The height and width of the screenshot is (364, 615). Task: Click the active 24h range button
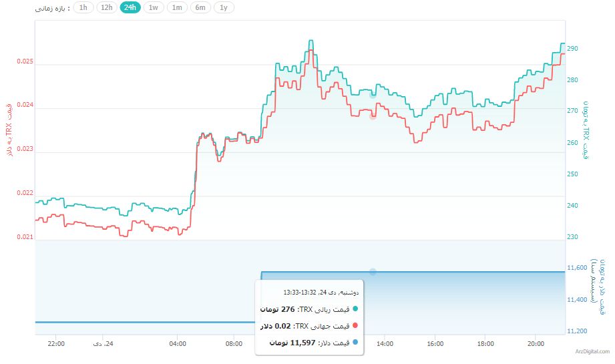(130, 8)
